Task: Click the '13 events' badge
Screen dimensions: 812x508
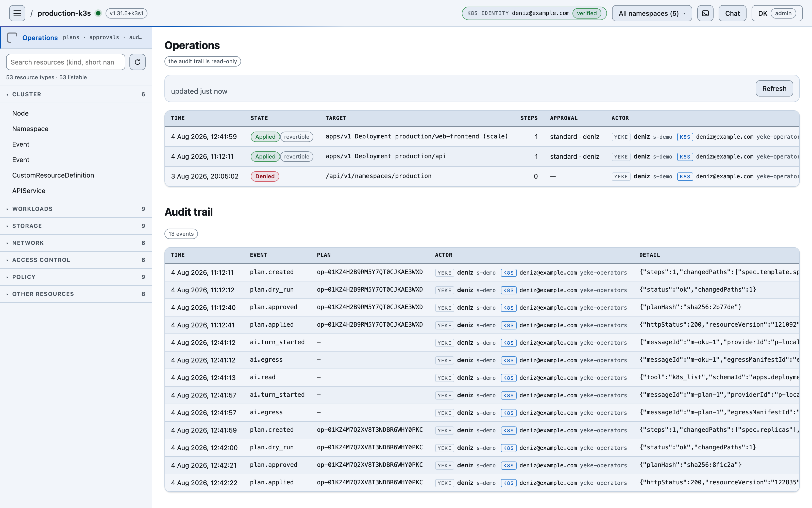Action: pos(181,234)
